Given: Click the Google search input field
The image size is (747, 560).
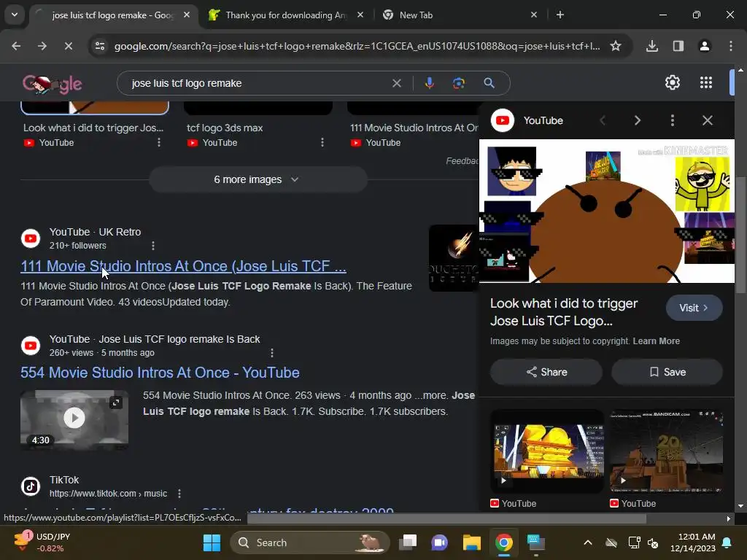Looking at the screenshot, I should pyautogui.click(x=258, y=83).
